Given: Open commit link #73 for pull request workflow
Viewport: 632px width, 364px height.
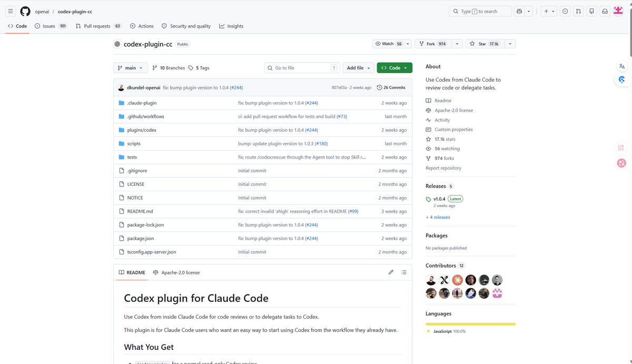Looking at the screenshot, I should point(342,116).
